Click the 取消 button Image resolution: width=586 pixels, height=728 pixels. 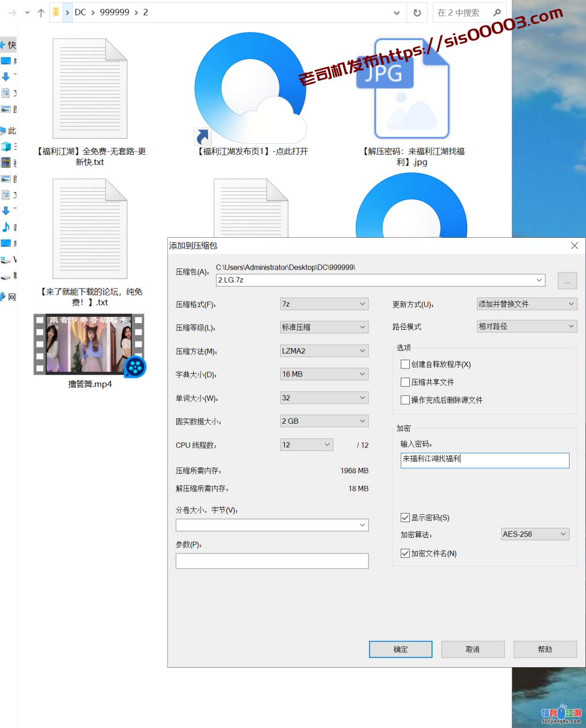click(472, 649)
